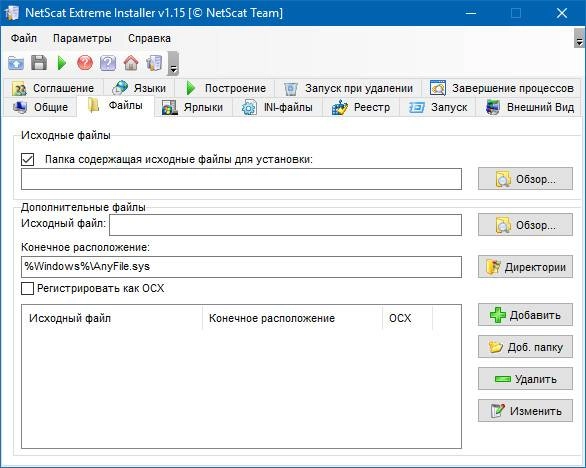586x468 pixels.
Task: Switch to the Реестр tab
Action: pos(361,107)
